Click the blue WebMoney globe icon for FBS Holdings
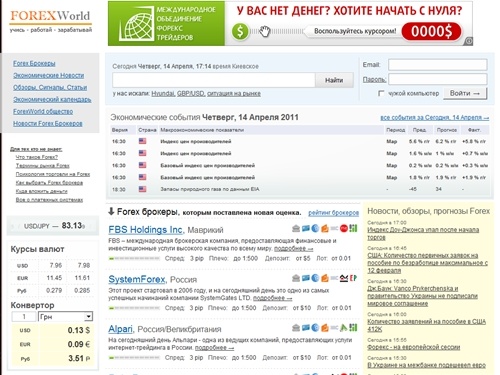Screen dimensions: 500x375 click(315, 229)
